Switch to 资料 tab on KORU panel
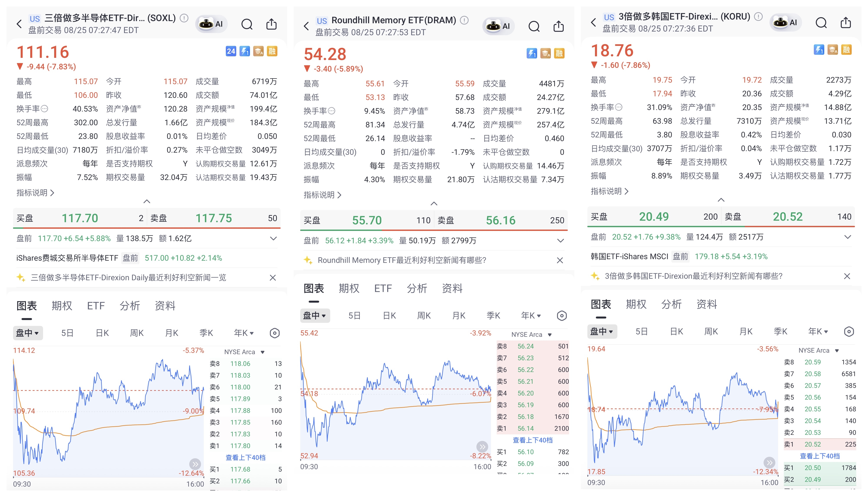This screenshot has width=868, height=497. pos(707,304)
